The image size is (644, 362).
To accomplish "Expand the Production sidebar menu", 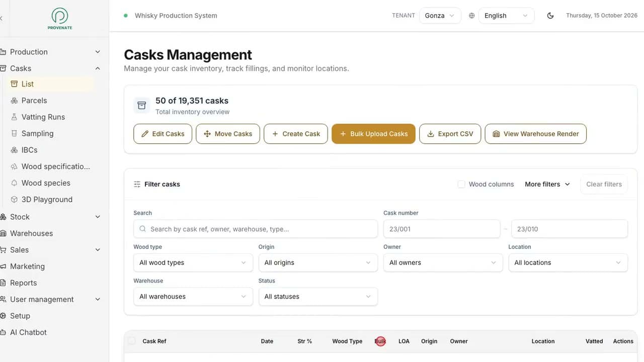I will coord(50,52).
